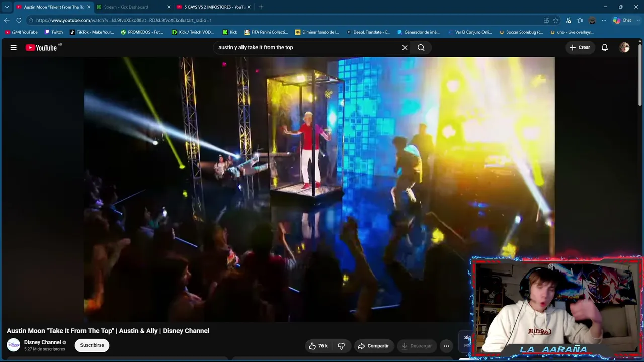Image resolution: width=644 pixels, height=362 pixels.
Task: Click the Crear button
Action: click(x=580, y=47)
